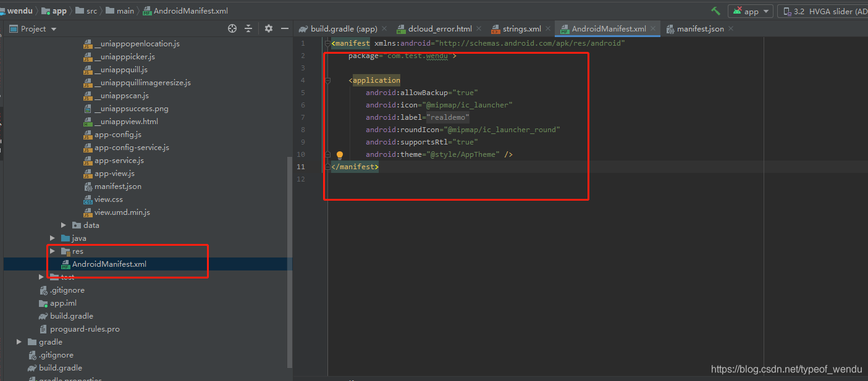Select app-service.js file
The width and height of the screenshot is (868, 381).
tap(119, 161)
